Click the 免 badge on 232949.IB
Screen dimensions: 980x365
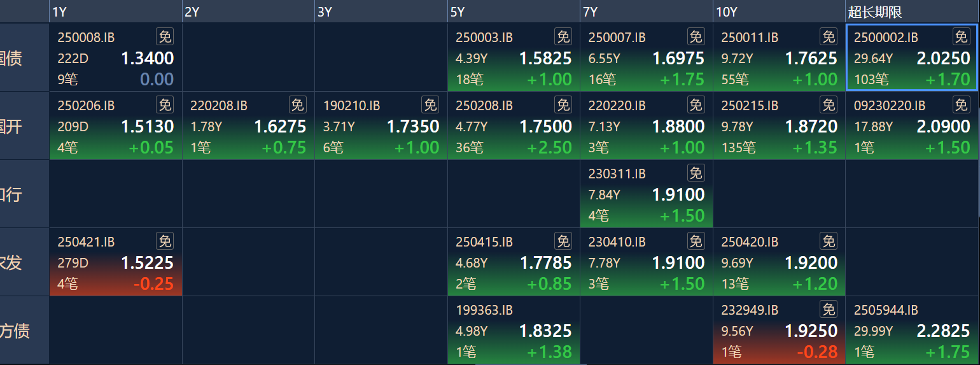click(x=829, y=310)
